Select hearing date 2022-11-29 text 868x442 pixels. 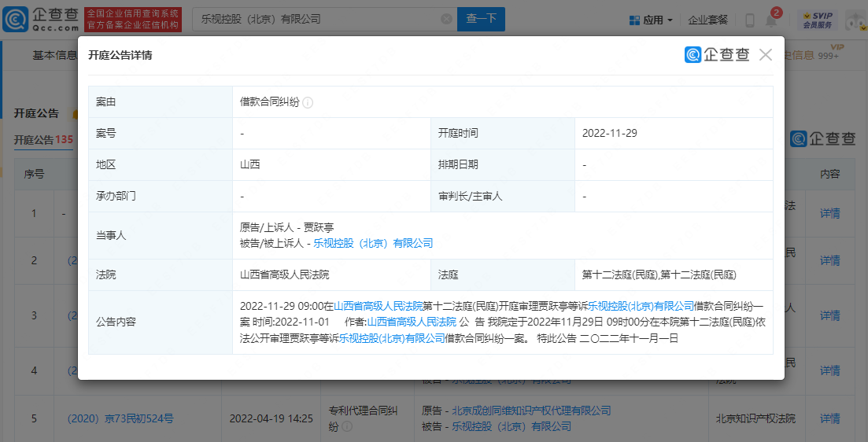pyautogui.click(x=609, y=134)
